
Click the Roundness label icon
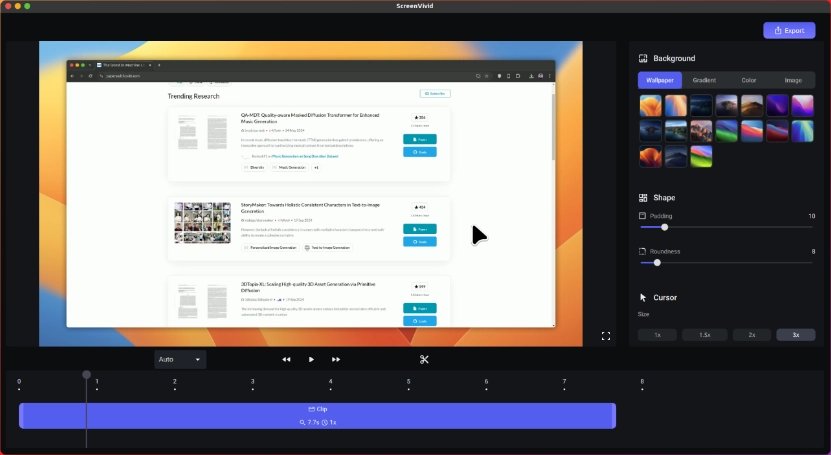tap(642, 251)
